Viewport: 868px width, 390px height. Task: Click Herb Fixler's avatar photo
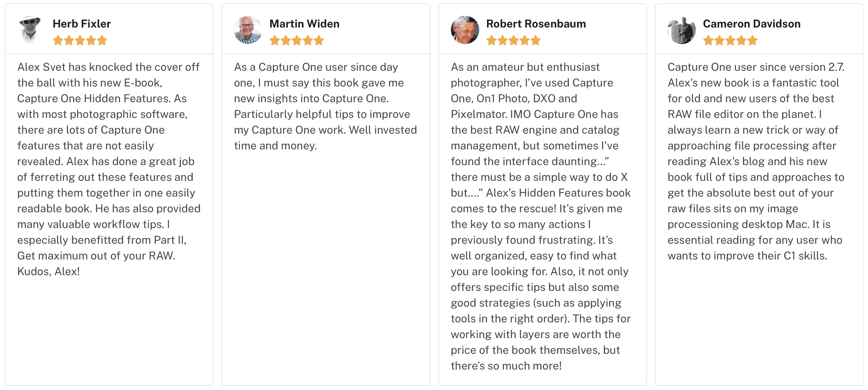click(x=31, y=30)
